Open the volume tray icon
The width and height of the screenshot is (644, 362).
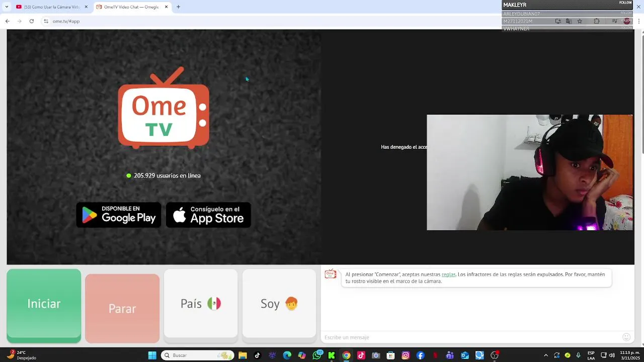[612, 355]
